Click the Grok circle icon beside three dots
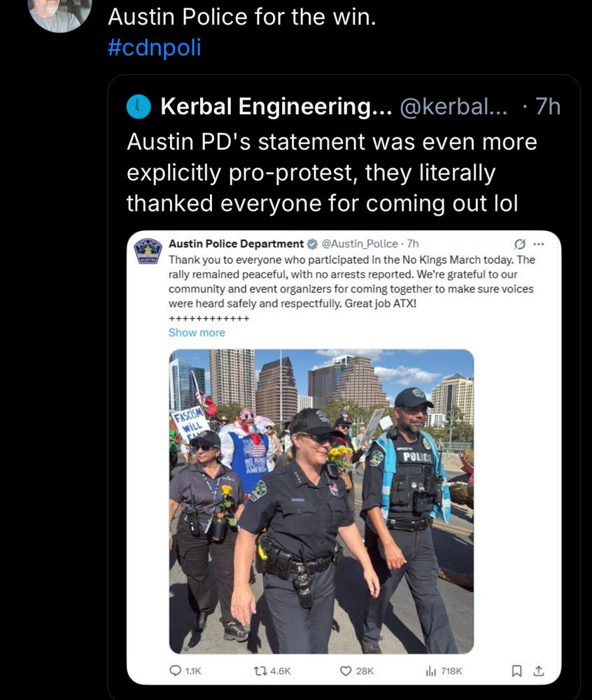Image resolution: width=592 pixels, height=700 pixels. [x=519, y=244]
